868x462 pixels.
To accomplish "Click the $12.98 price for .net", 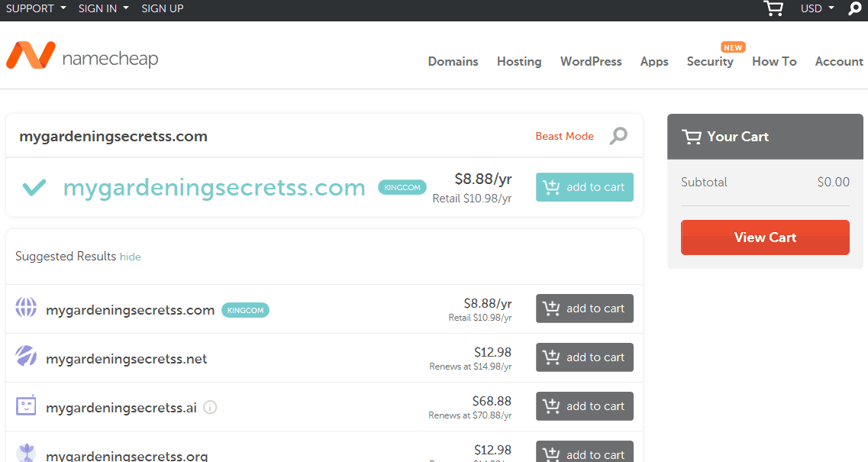I will 492,352.
